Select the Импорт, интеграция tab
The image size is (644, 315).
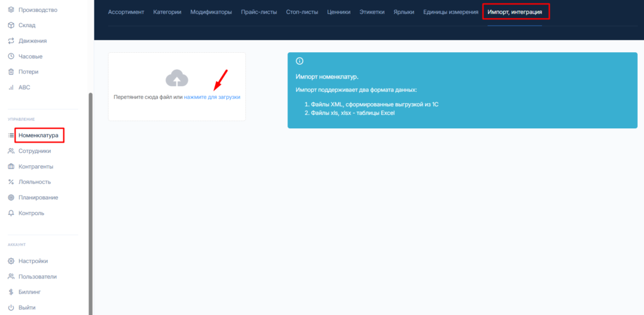tap(514, 12)
